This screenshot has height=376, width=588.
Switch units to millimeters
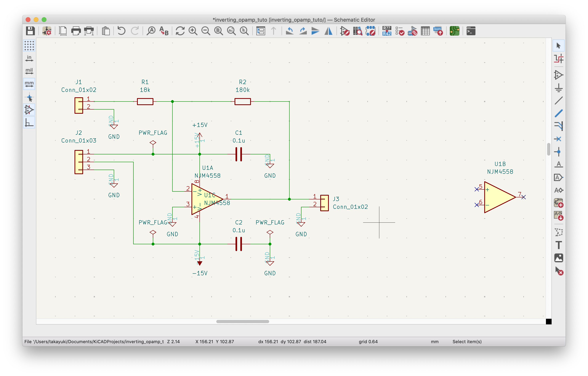29,84
